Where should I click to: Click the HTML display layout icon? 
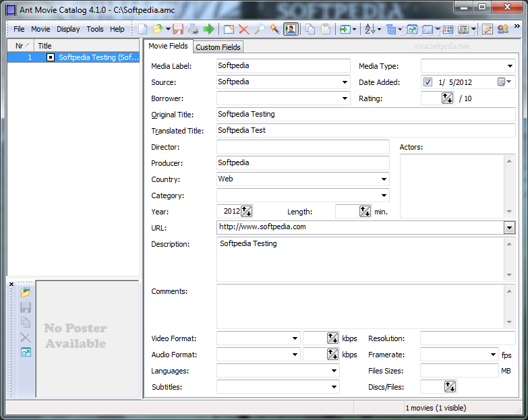(x=464, y=29)
